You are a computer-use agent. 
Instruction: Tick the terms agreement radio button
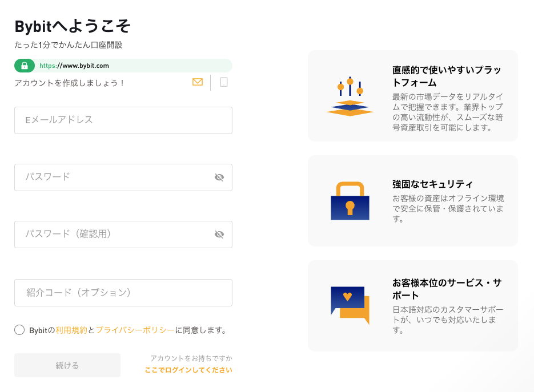[x=19, y=330]
